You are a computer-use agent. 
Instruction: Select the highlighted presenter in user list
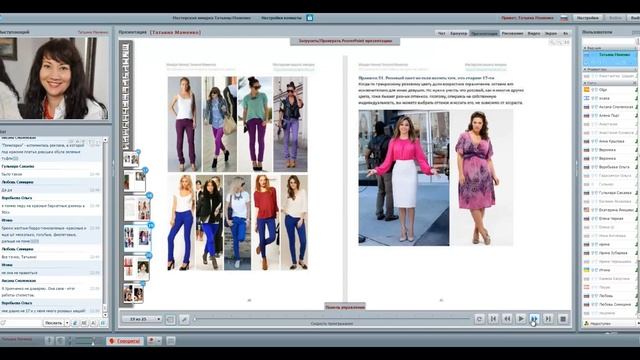(610, 58)
